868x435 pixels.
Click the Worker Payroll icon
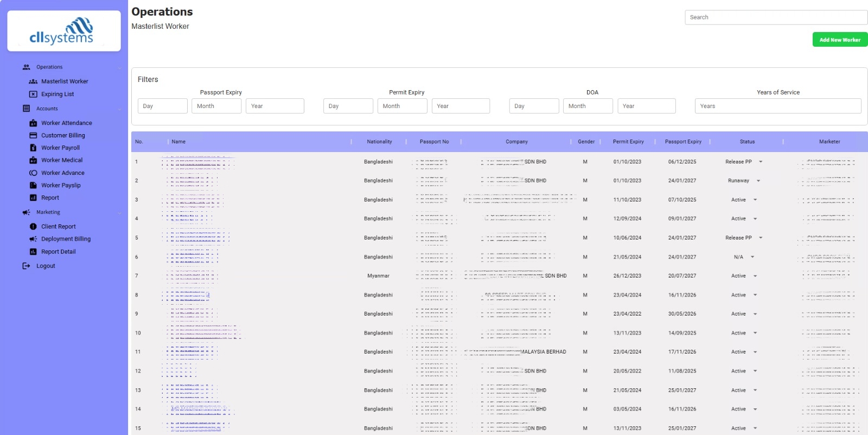33,148
